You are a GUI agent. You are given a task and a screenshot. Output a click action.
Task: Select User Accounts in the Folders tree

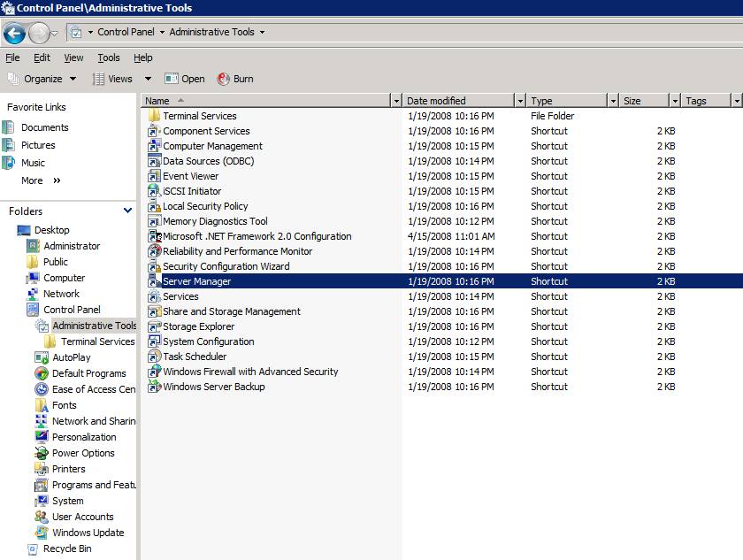[x=82, y=517]
